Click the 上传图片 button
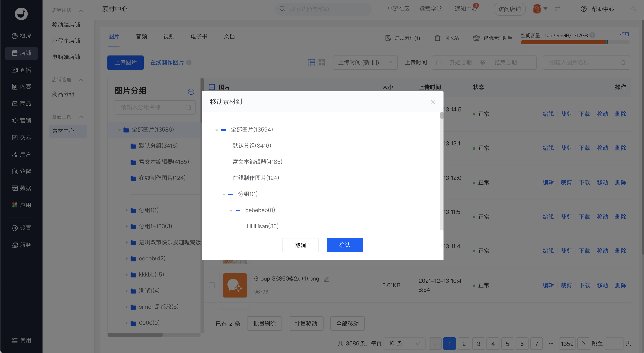This screenshot has height=353, width=644. click(126, 62)
